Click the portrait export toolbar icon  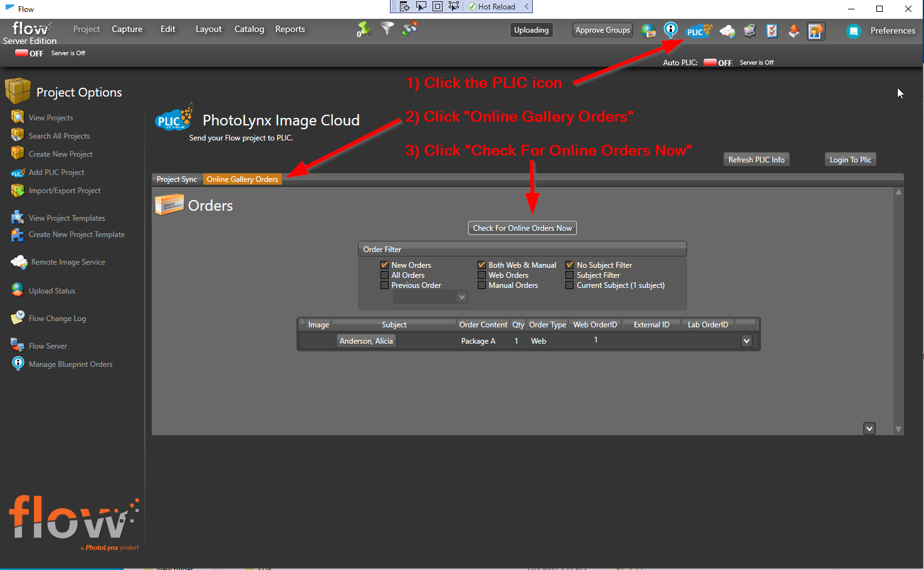tap(816, 31)
